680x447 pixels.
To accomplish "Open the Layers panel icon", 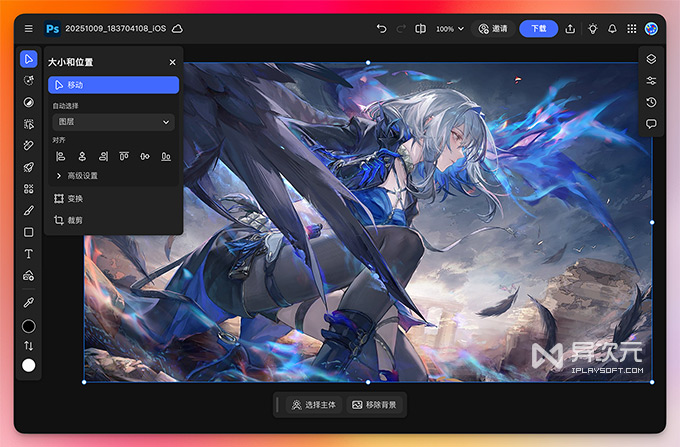I will pos(651,59).
